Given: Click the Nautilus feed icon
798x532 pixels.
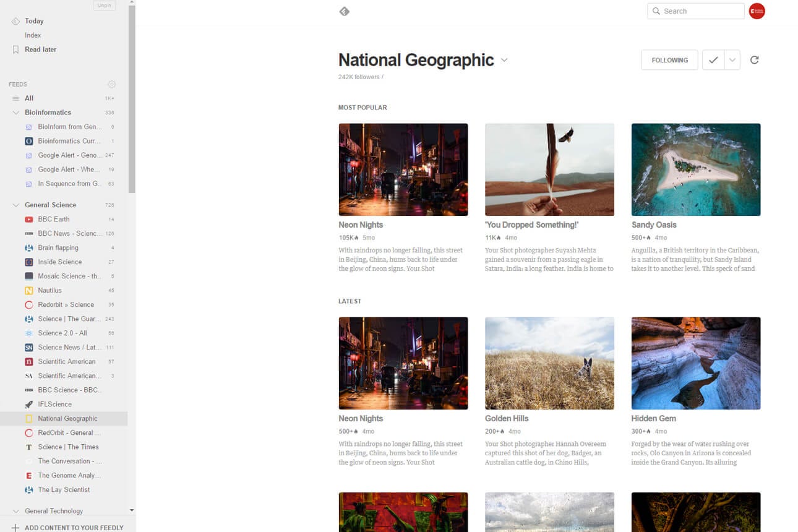Looking at the screenshot, I should [x=28, y=290].
